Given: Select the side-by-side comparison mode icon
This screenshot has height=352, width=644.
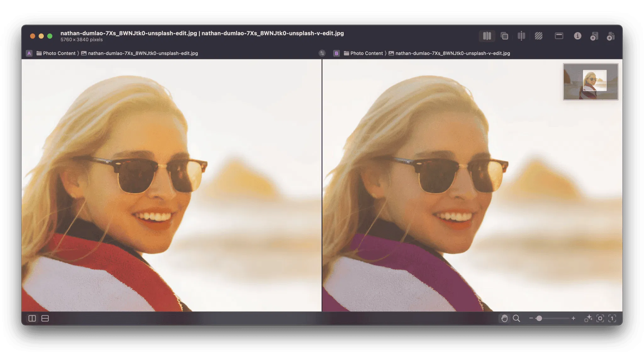Looking at the screenshot, I should point(487,36).
